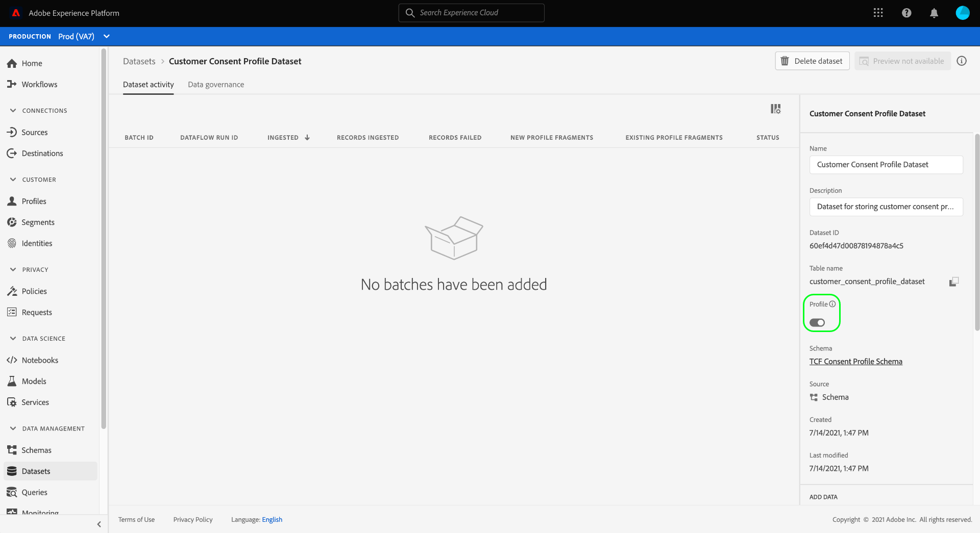Screen dimensions: 980x533
Task: Click the Preview not available button
Action: click(x=902, y=61)
